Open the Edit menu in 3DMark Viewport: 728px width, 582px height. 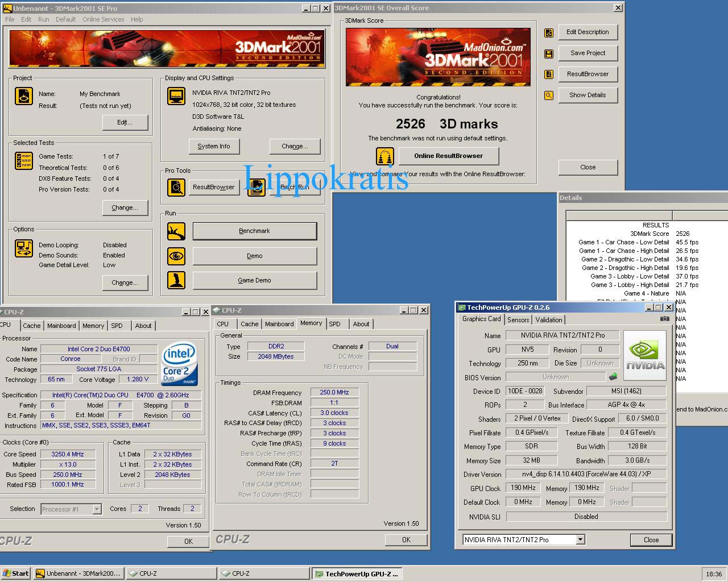point(26,19)
